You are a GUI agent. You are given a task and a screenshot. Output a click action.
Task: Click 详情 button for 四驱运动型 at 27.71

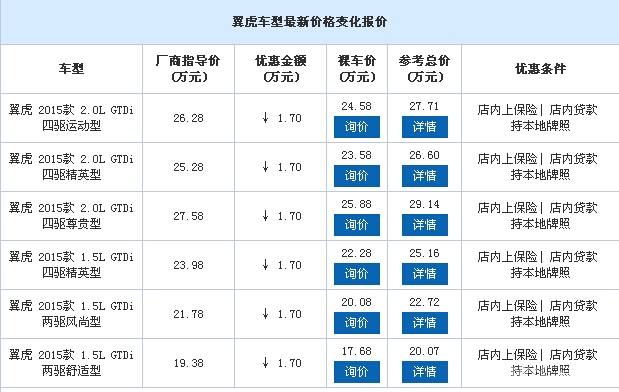[425, 127]
